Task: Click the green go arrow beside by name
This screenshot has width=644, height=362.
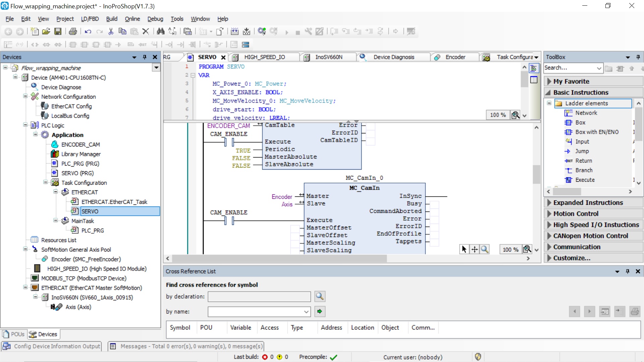Action: coord(320,311)
